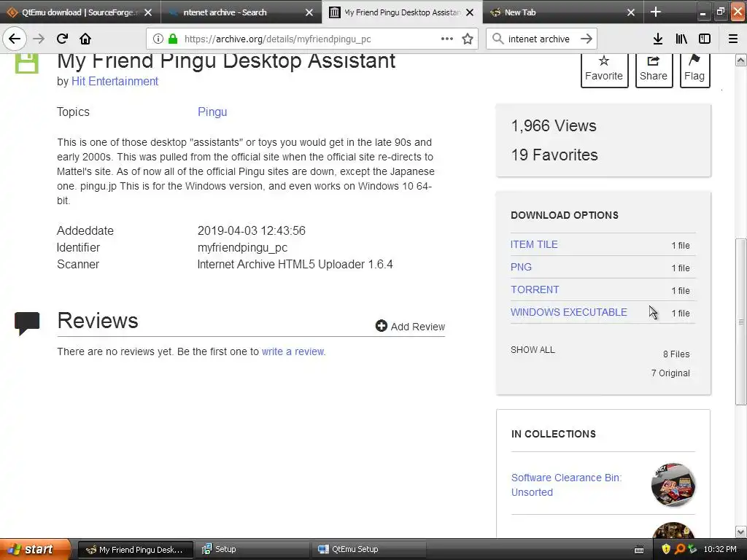Click the page scrollbar down arrow
747x560 pixels.
click(741, 532)
